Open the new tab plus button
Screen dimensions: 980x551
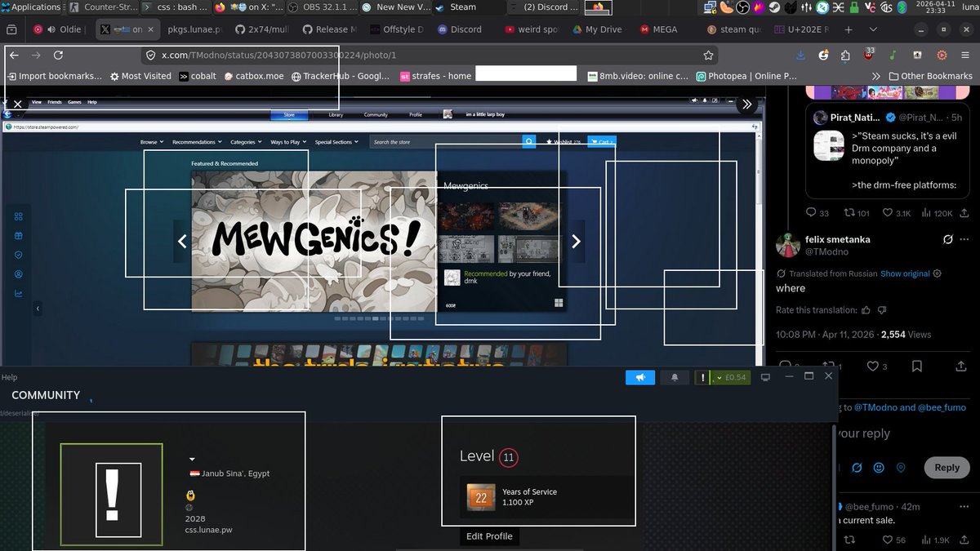tap(849, 29)
